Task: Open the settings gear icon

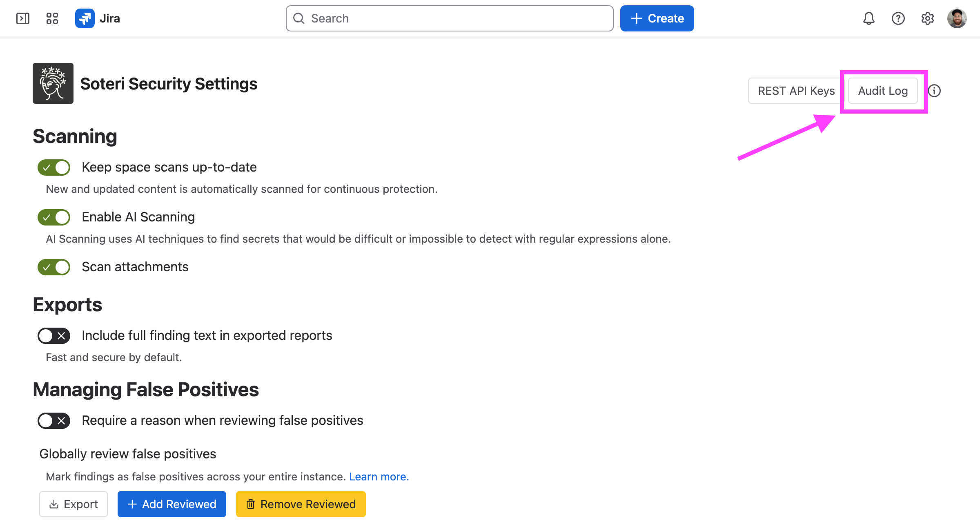Action: (927, 18)
